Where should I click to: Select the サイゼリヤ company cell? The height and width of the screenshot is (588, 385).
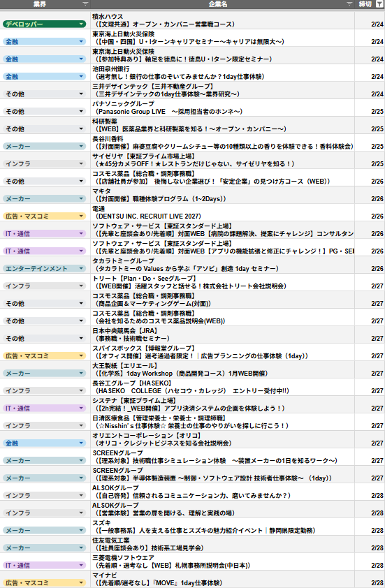pyautogui.click(x=223, y=160)
